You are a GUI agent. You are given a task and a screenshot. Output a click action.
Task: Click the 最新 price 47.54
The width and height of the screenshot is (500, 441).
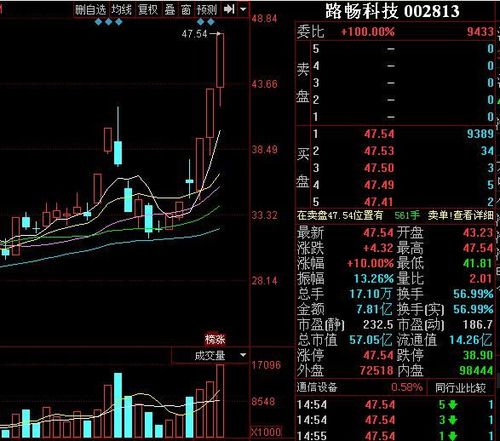(x=378, y=233)
